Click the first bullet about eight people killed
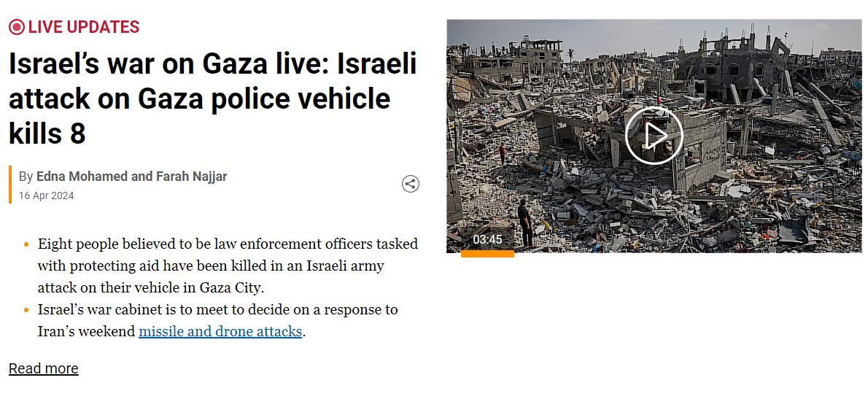Viewport: 868px width, 399px height. [x=228, y=266]
